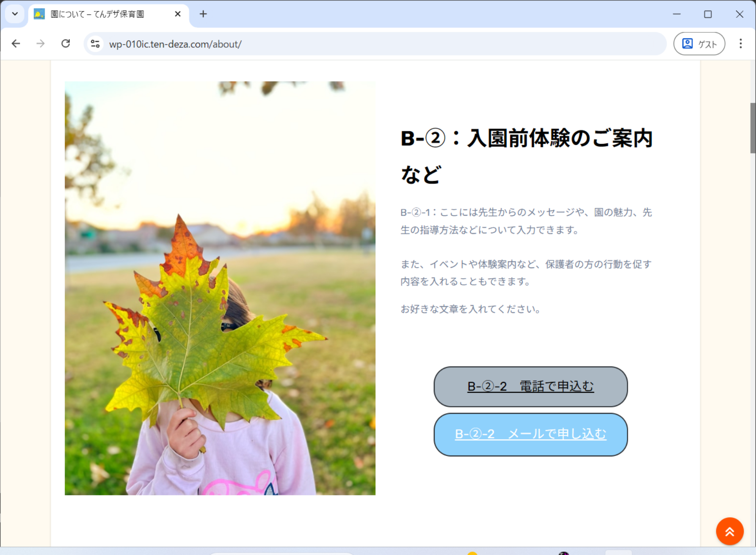Reload the current page

(x=66, y=44)
